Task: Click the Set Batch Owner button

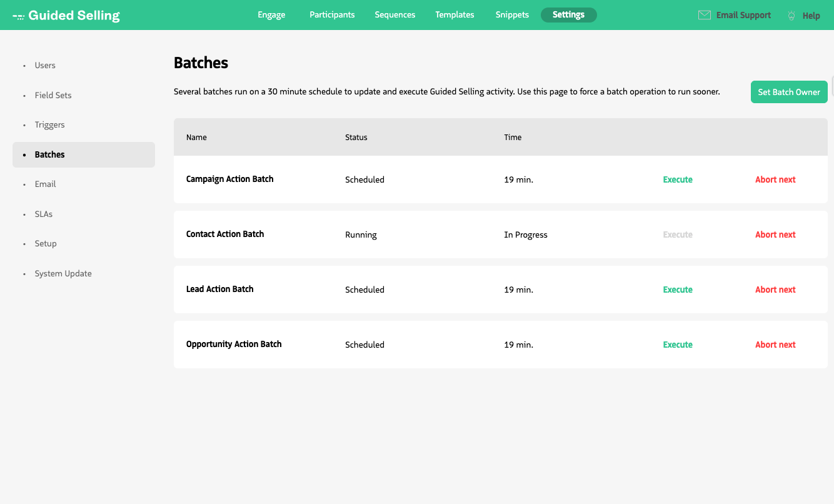Action: (789, 91)
